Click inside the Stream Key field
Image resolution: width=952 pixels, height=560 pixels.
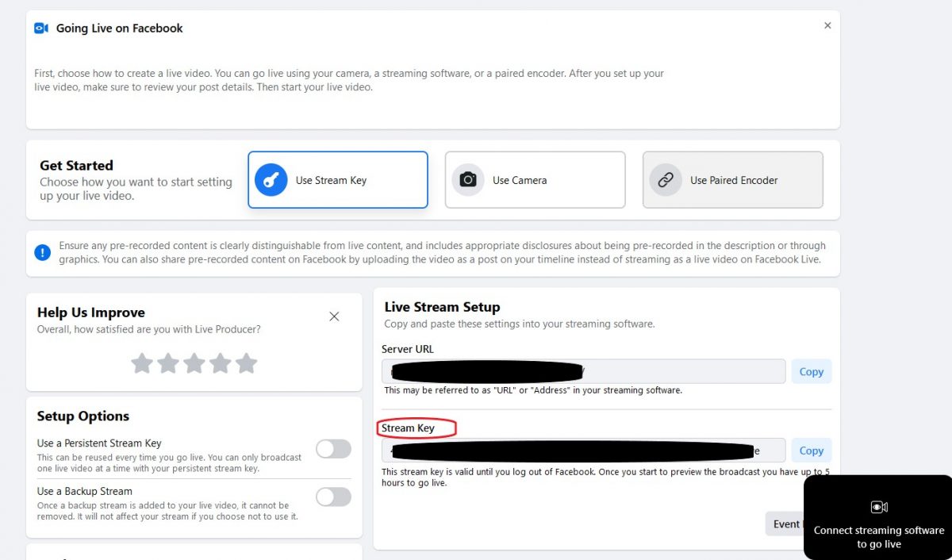(x=583, y=450)
